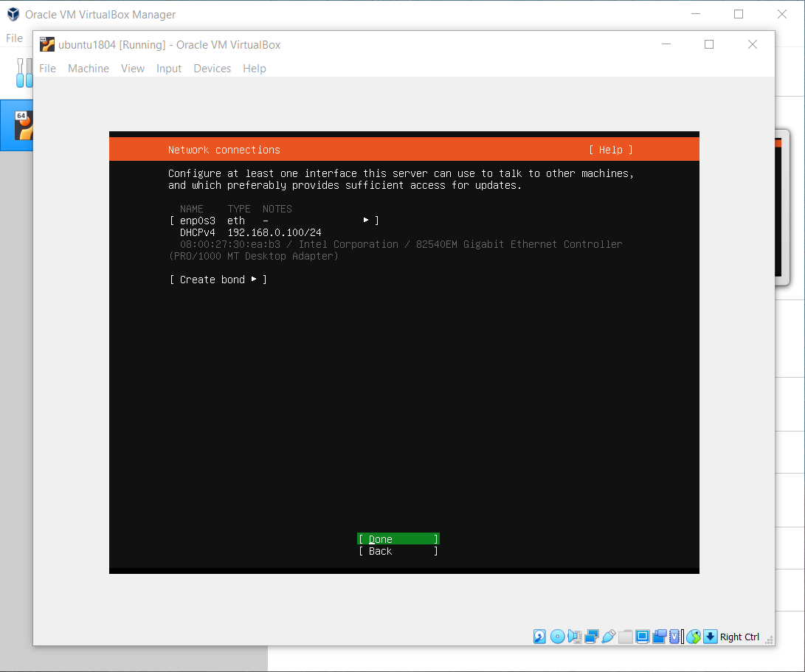Click the installer Help button
The width and height of the screenshot is (805, 672).
pos(610,150)
